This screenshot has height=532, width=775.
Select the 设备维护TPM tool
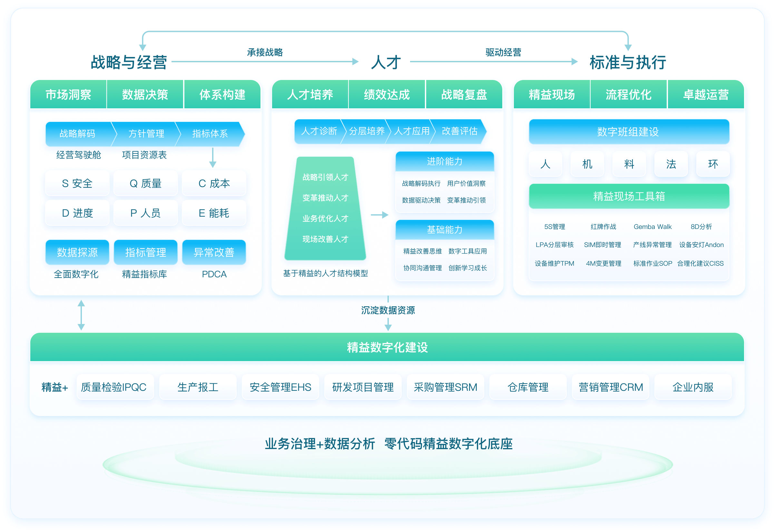[554, 263]
